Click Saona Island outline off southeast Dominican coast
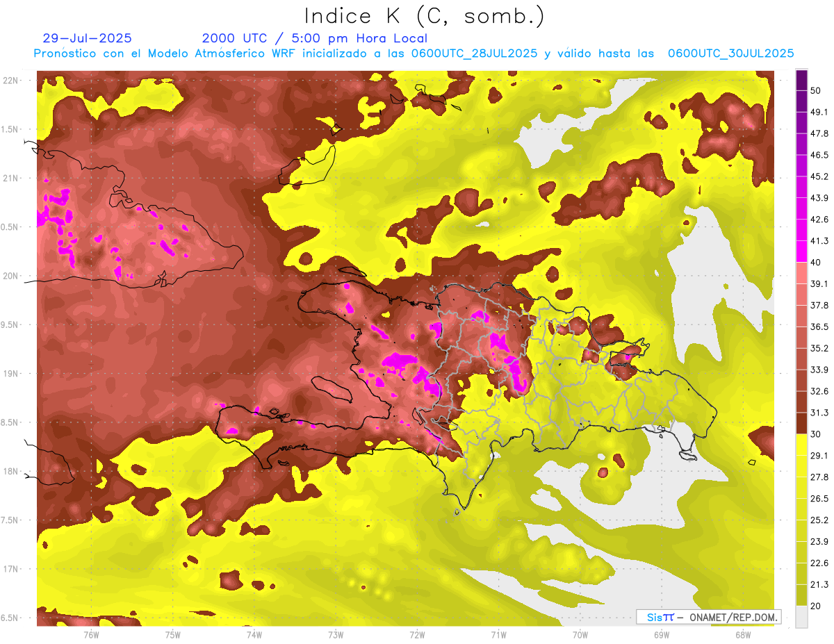The height and width of the screenshot is (644, 834). coord(687,456)
